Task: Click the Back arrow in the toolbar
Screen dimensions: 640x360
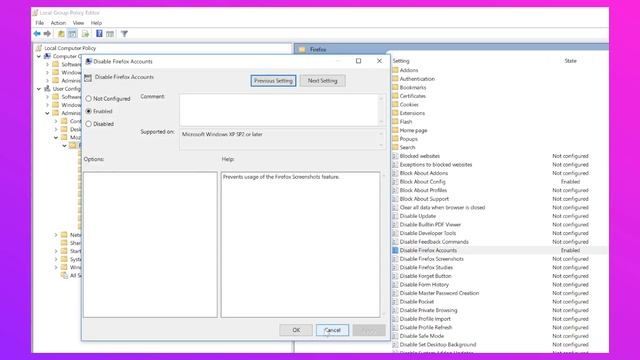Action: pos(37,33)
